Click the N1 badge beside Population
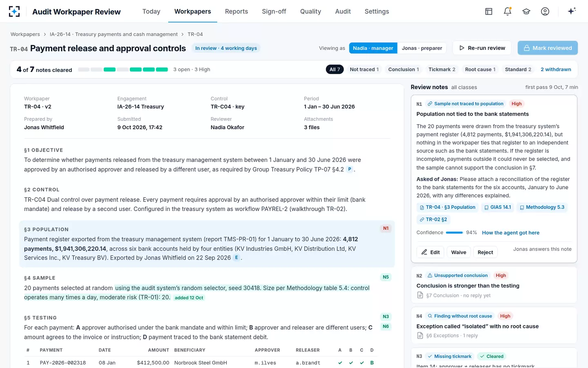588x368 pixels. coord(386,229)
